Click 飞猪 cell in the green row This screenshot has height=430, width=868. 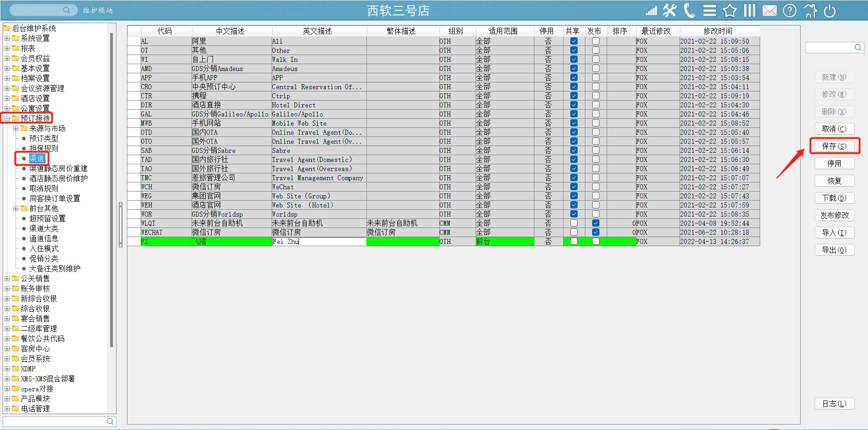point(231,242)
